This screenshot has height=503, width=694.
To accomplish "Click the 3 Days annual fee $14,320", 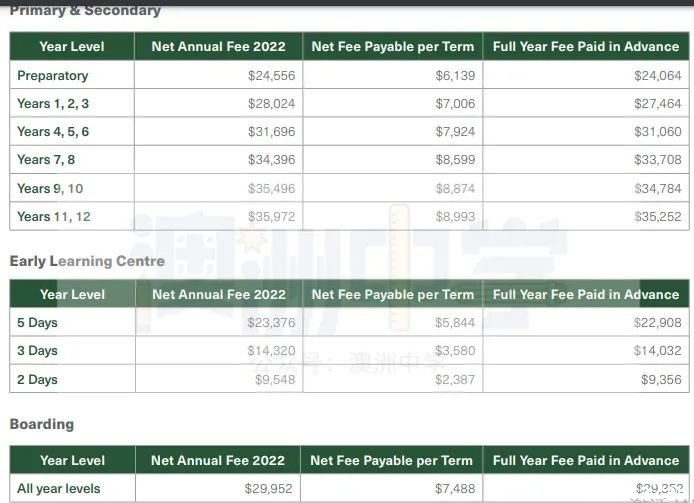I will [x=271, y=351].
